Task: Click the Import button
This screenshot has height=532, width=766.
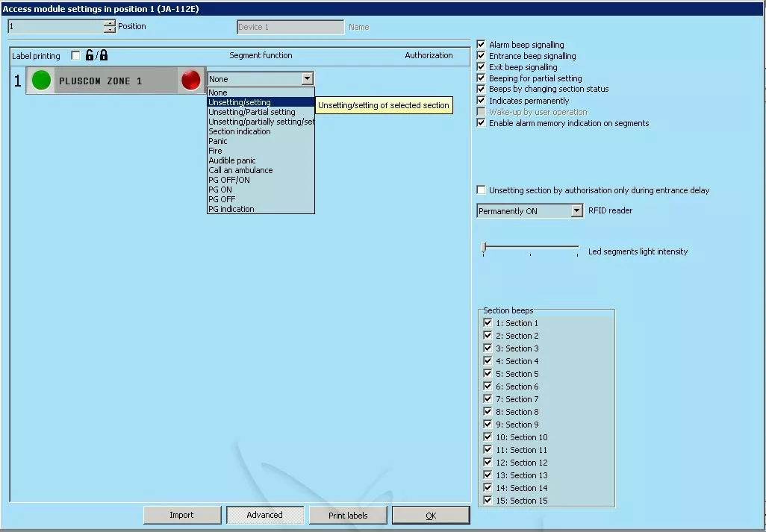Action: coord(181,515)
